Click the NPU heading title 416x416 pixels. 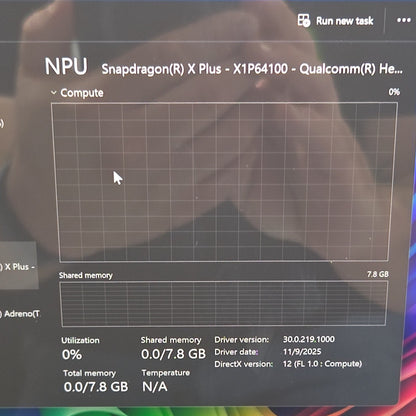66,66
